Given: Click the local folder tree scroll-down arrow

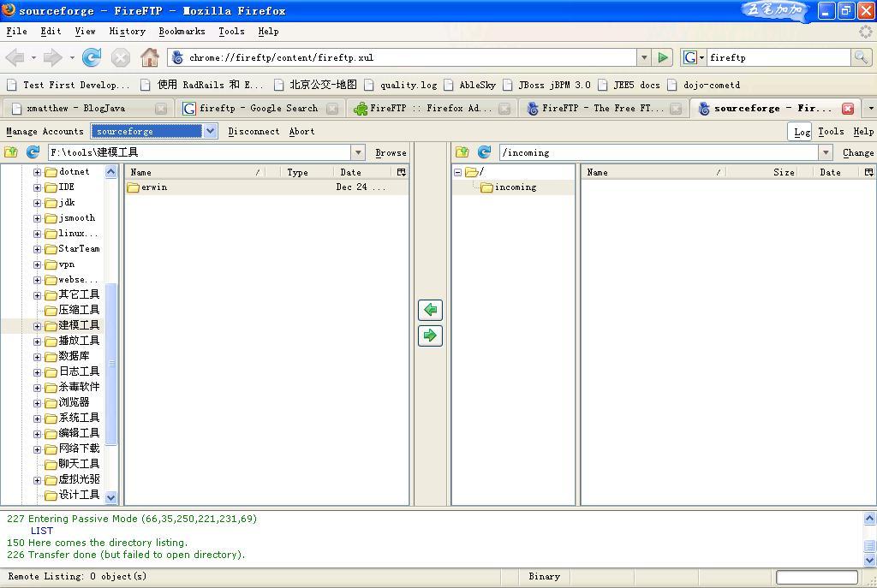Looking at the screenshot, I should [110, 497].
